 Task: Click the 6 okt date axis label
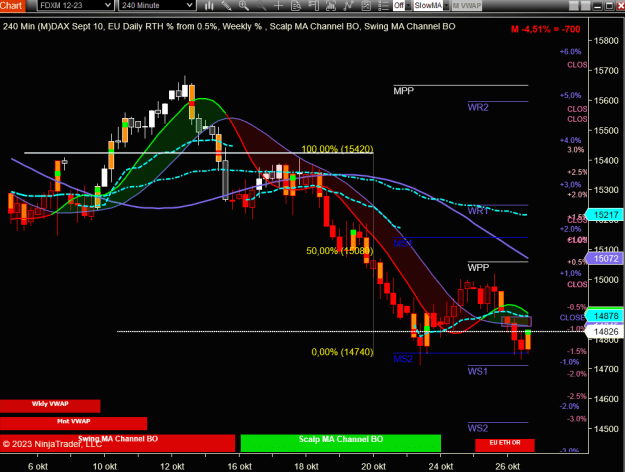[x=38, y=466]
